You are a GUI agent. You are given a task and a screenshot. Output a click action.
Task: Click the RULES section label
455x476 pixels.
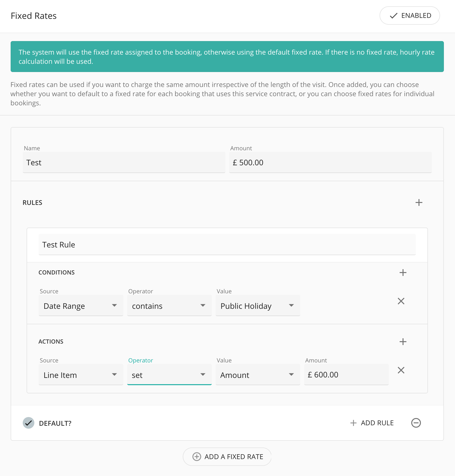[x=32, y=203]
